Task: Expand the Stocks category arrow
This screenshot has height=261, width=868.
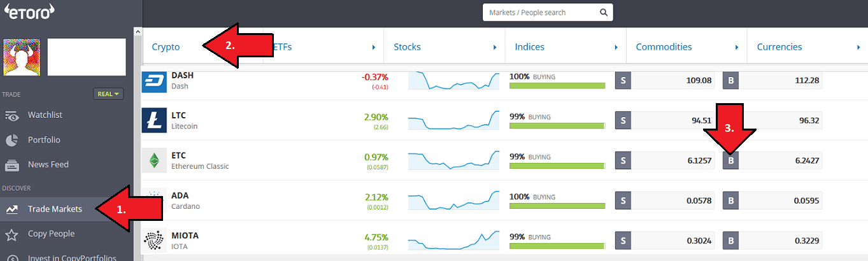Action: pos(495,47)
